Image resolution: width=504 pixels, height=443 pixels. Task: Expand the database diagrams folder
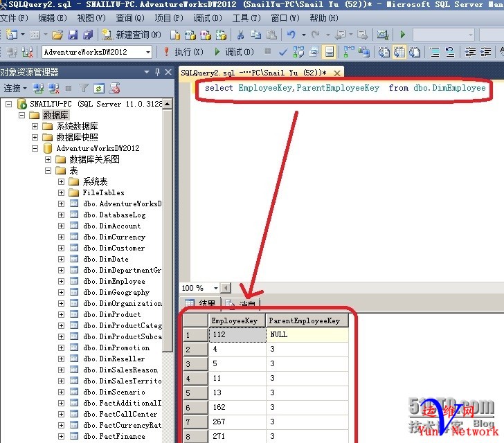click(48, 159)
